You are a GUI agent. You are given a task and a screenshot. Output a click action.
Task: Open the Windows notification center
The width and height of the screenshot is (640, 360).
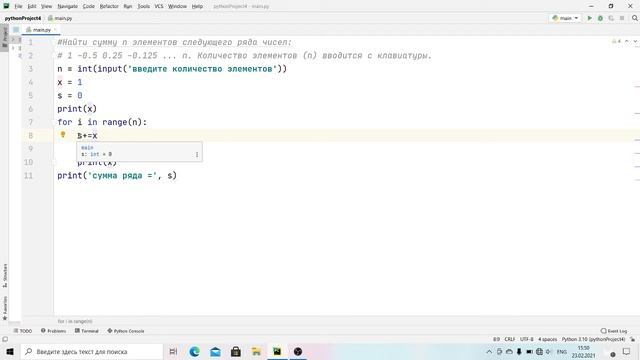pyautogui.click(x=627, y=351)
